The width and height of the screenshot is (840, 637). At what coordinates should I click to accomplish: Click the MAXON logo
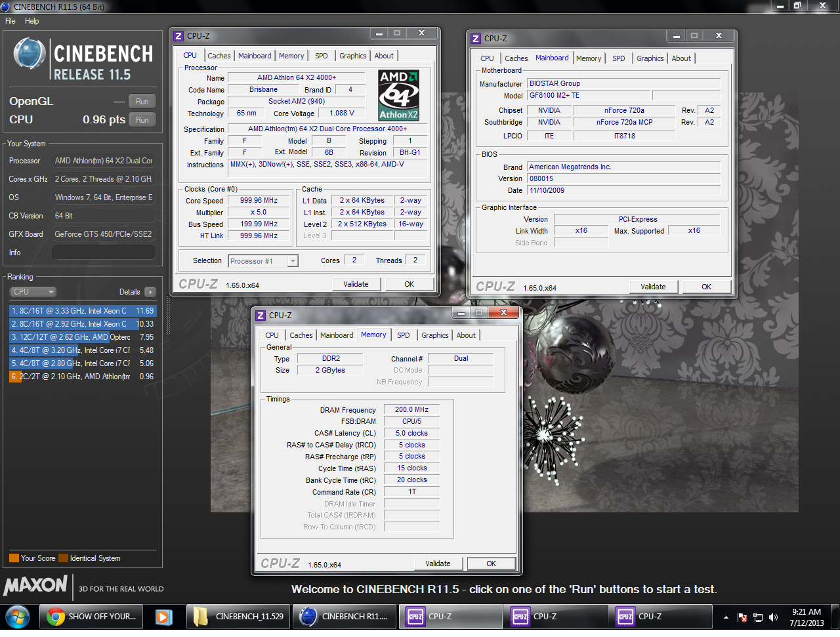coord(36,585)
